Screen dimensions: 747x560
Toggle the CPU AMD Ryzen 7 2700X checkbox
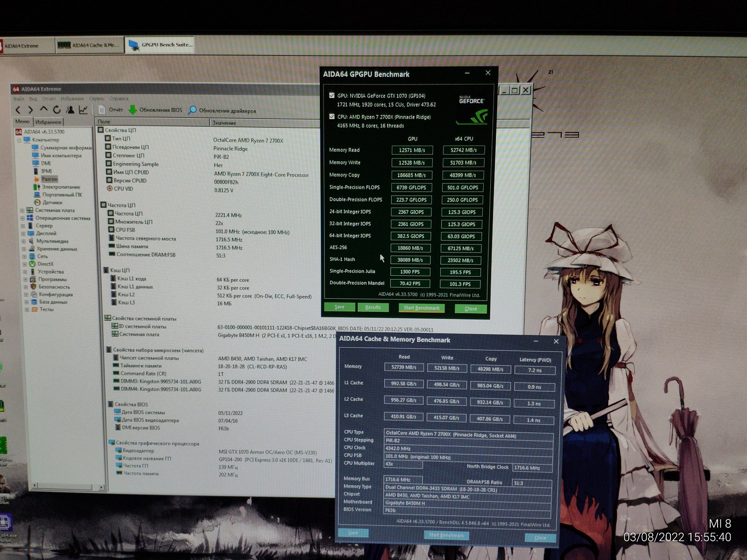point(331,117)
